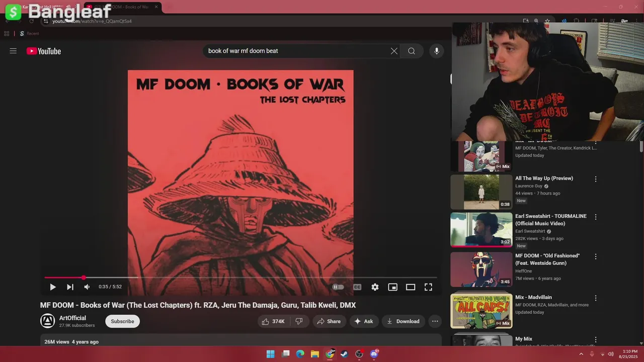The width and height of the screenshot is (644, 362).
Task: Open the YouTube hamburger guide menu
Action: 13,51
